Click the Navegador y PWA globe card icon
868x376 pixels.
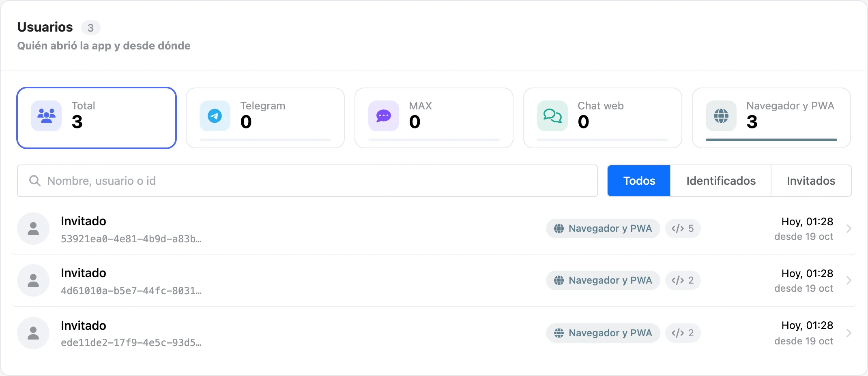tap(721, 116)
